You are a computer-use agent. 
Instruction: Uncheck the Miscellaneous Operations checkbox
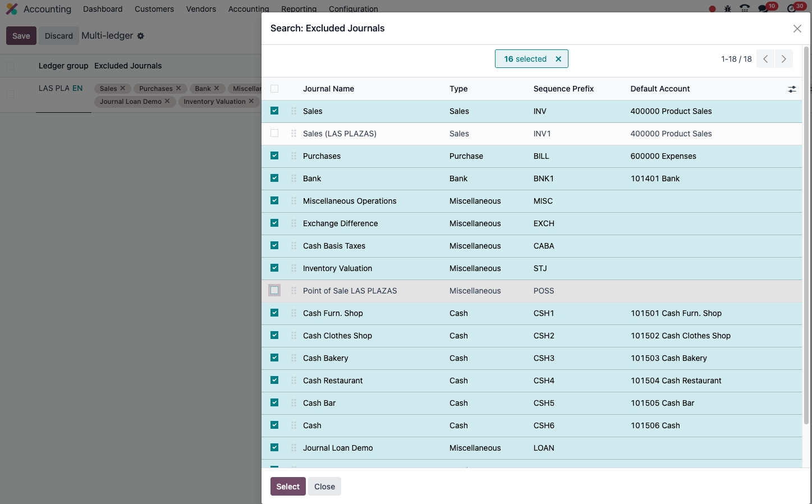(x=274, y=201)
